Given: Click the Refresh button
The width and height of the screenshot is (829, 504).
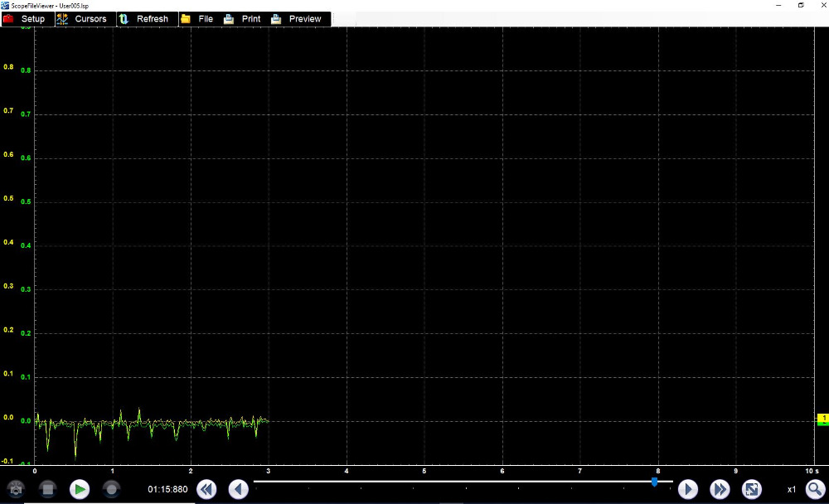Looking at the screenshot, I should 146,19.
